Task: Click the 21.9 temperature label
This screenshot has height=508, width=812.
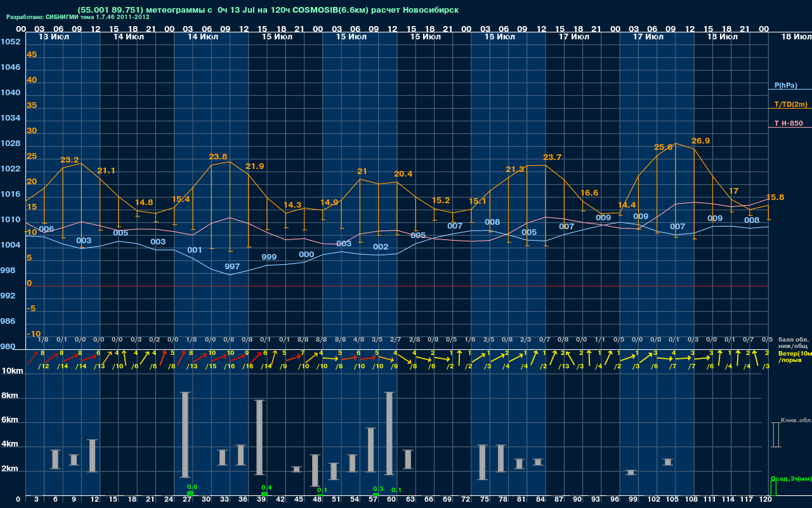Action: point(255,166)
